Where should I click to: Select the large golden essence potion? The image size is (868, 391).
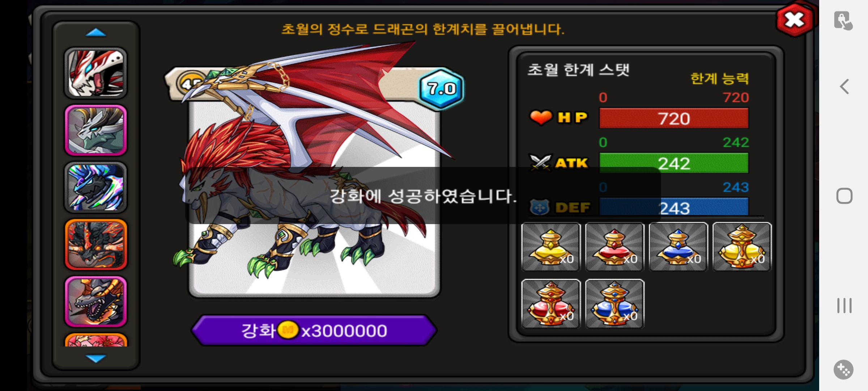(742, 247)
